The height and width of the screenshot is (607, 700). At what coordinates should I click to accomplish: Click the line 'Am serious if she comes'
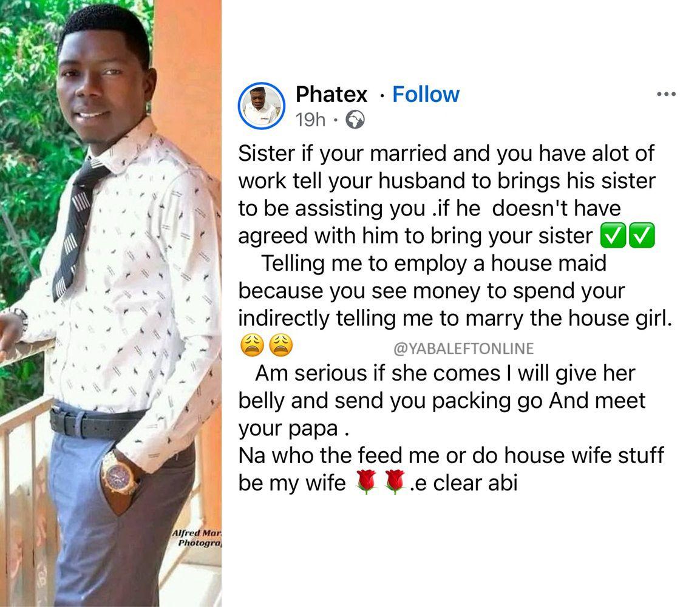click(x=445, y=373)
